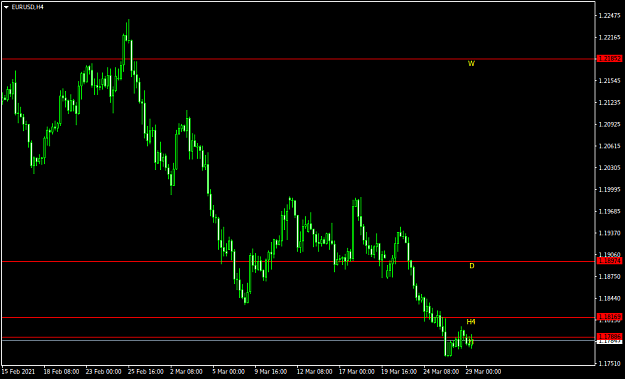
Task: Click the 24 Mar 08:00 time label
Action: [x=442, y=372]
